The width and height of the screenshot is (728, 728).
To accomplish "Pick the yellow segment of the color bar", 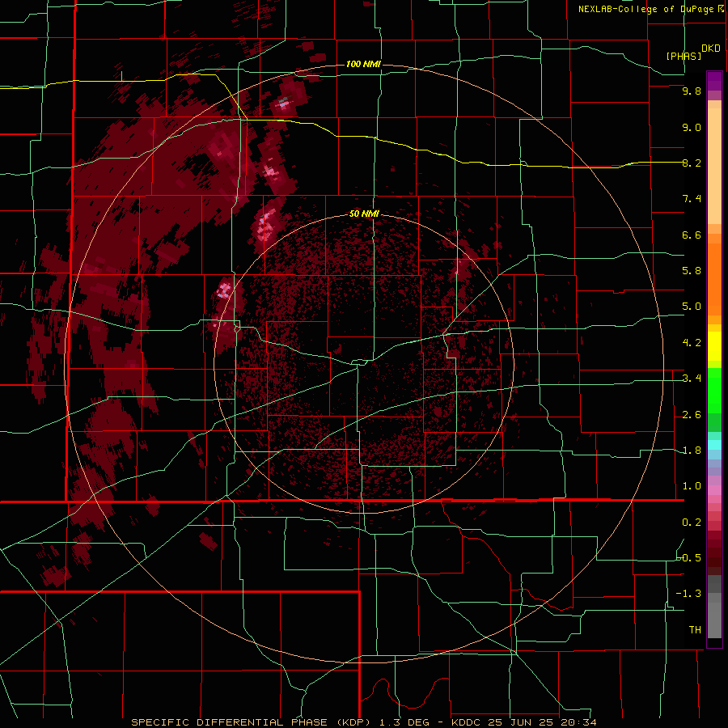I will 714,346.
